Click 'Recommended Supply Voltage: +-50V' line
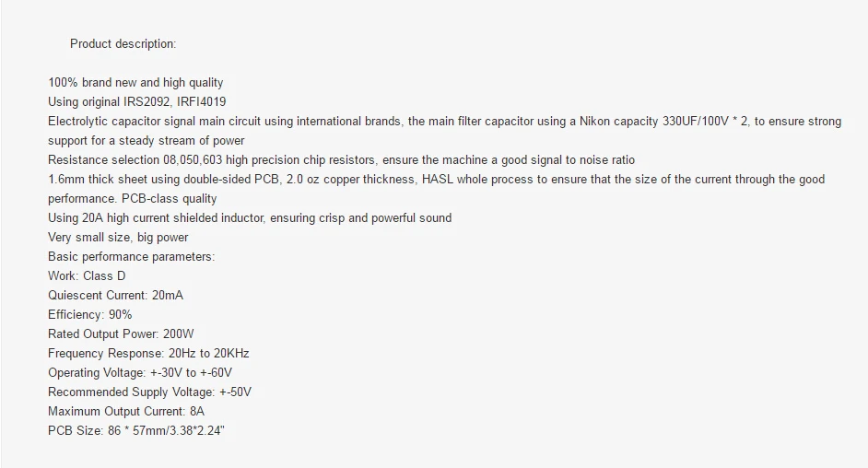The height and width of the screenshot is (468, 868). click(x=149, y=392)
